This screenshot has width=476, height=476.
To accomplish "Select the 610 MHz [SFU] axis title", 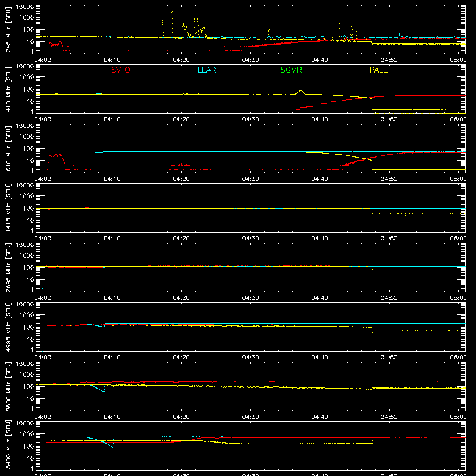I will pos(8,148).
